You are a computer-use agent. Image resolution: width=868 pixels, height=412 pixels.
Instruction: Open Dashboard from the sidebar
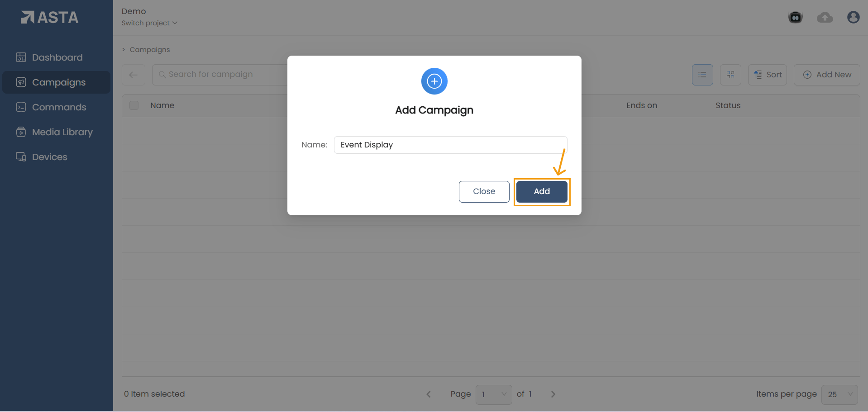tap(57, 57)
